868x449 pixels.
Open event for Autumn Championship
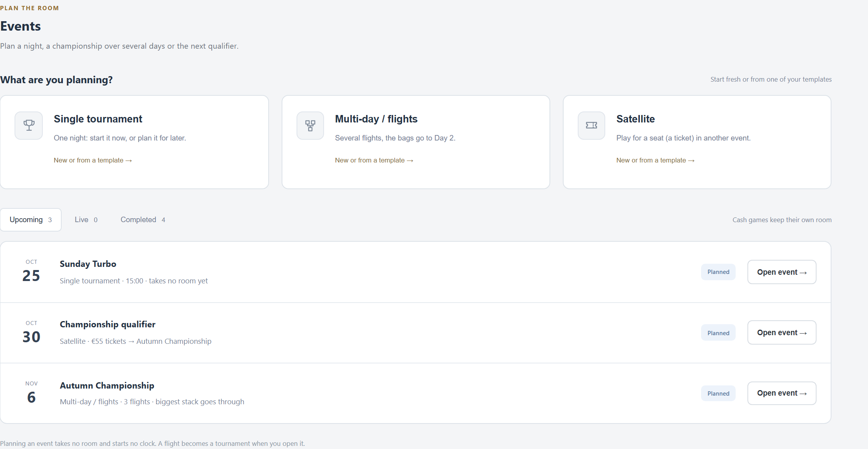782,393
